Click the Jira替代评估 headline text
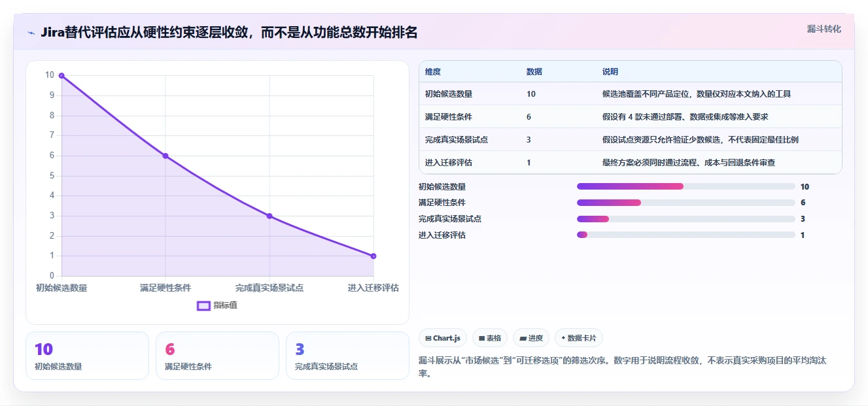This screenshot has height=406, width=868. (229, 33)
